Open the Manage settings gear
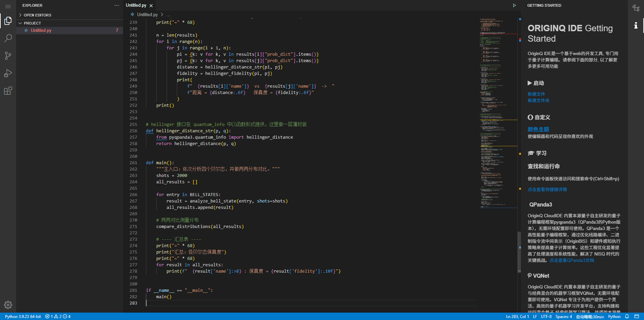644x320 pixels. 8,305
